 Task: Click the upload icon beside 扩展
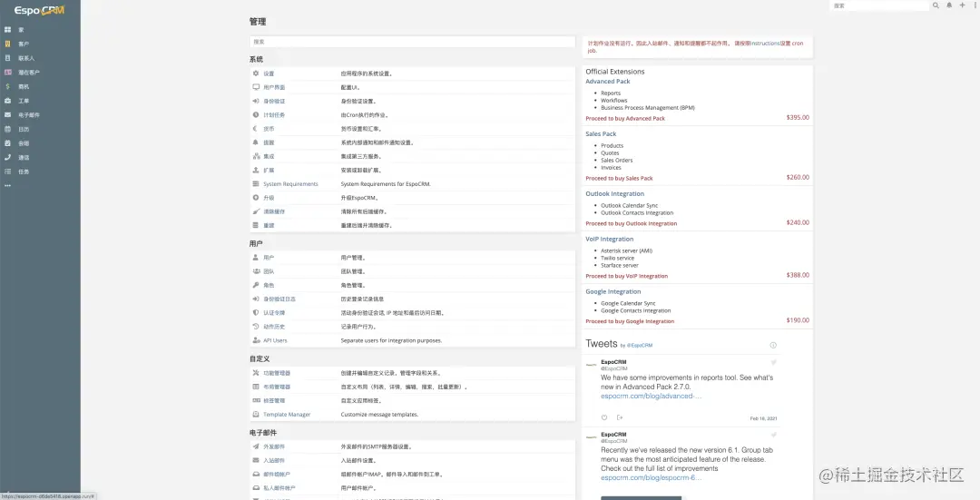pos(256,170)
